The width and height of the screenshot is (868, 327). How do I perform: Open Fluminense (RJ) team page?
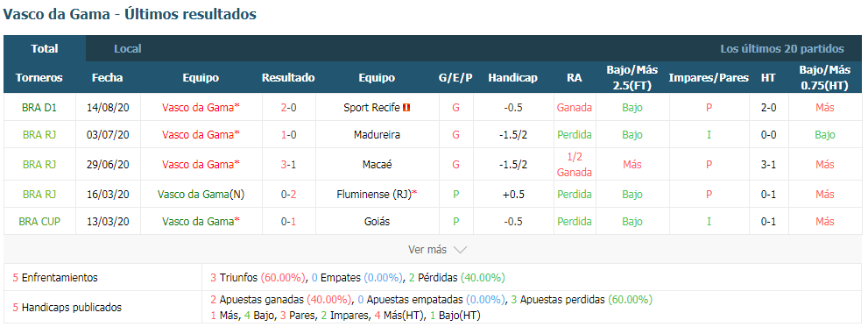pos(374,195)
